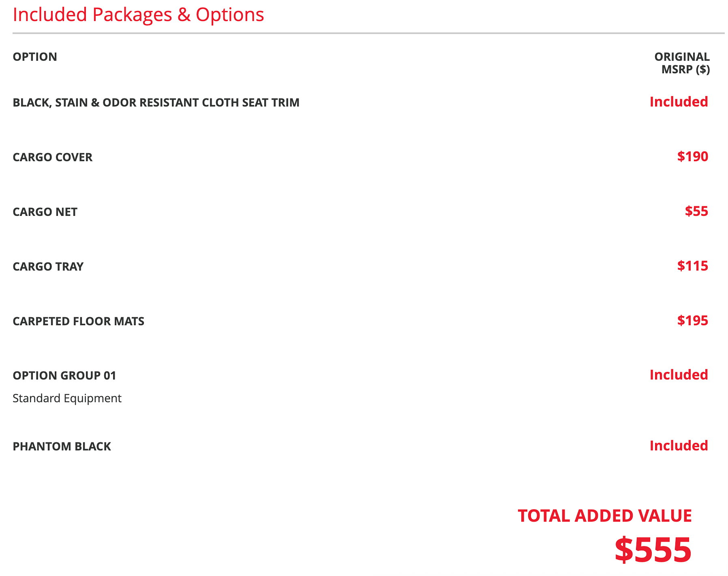Select the CARGO COVER option label
This screenshot has width=728, height=576.
pyautogui.click(x=53, y=157)
